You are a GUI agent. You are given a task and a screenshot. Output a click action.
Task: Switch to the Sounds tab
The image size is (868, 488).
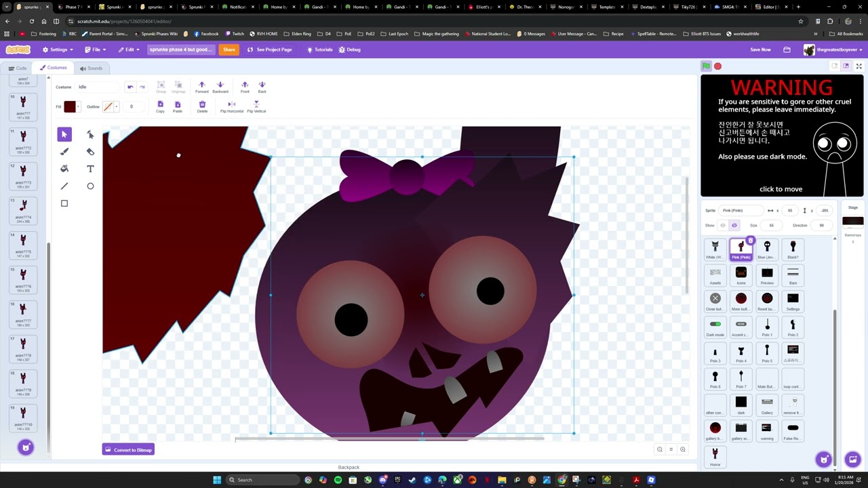coord(91,68)
